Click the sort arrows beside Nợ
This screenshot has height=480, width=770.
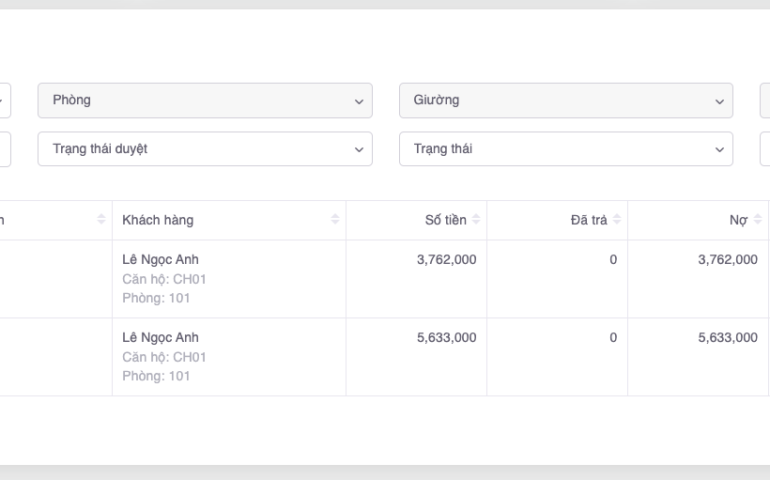(758, 220)
